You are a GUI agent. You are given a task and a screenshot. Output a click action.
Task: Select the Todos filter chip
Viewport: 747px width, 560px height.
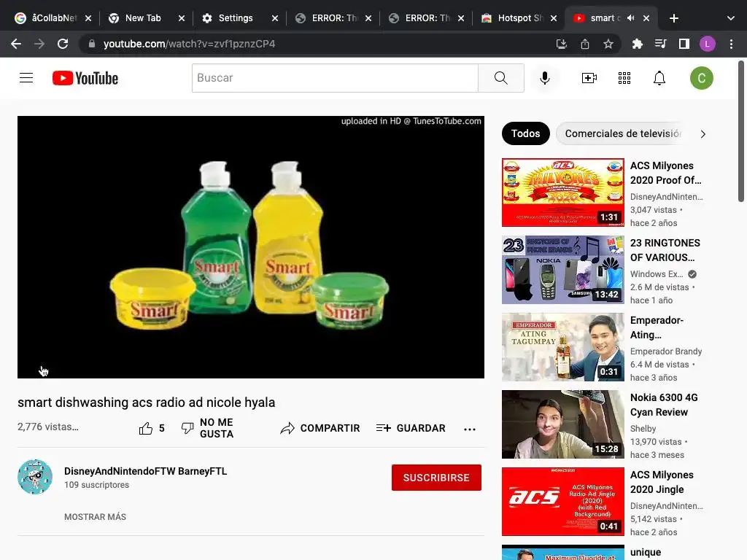tap(525, 133)
